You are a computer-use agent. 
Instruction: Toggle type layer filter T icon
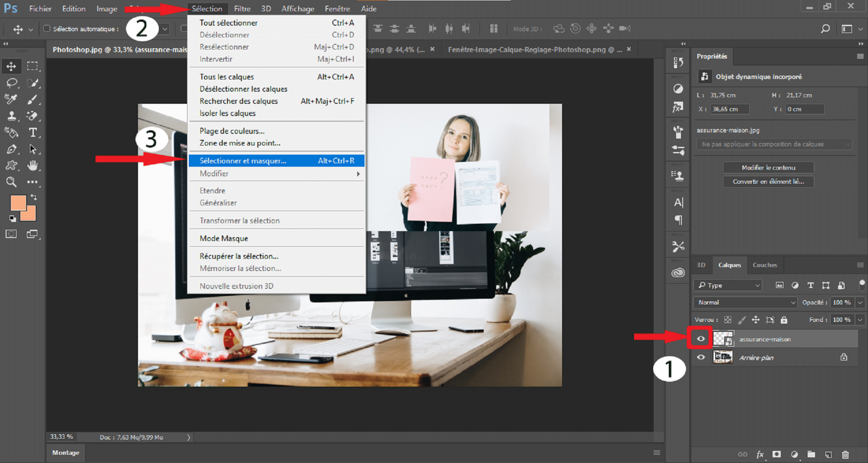tap(810, 285)
